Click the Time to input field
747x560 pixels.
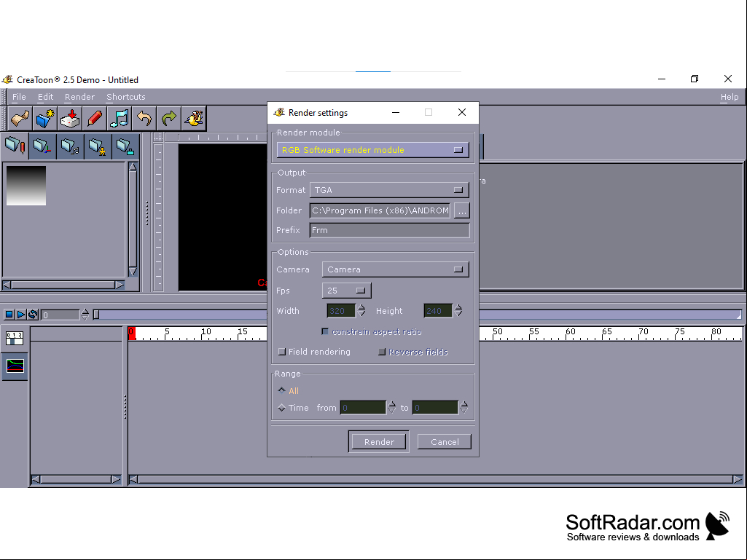pos(435,408)
